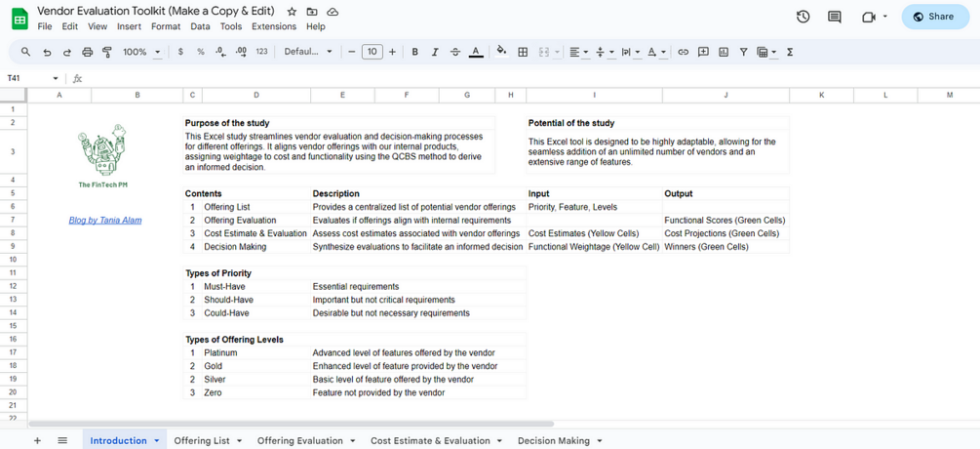Print the spreadsheet
The height and width of the screenshot is (449, 980).
click(87, 52)
